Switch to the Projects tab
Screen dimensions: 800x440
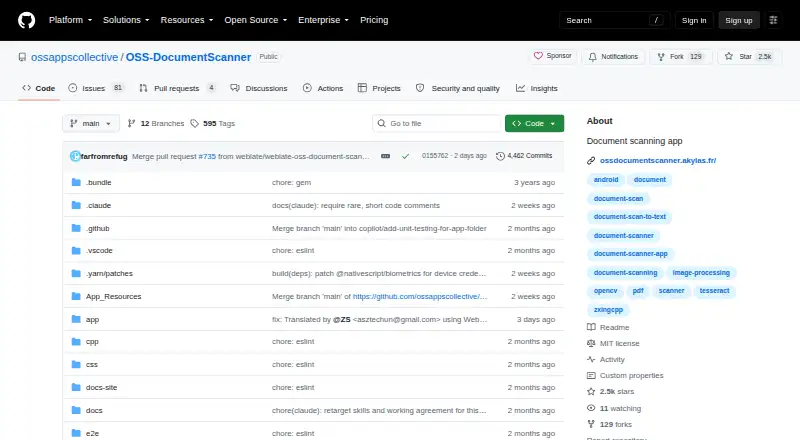[379, 88]
